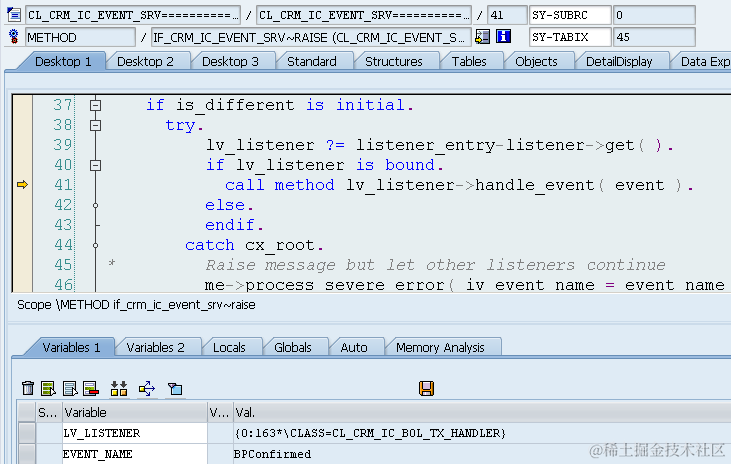Click the filter funnel icon in the variables toolbar
The image size is (731, 464).
[x=175, y=388]
